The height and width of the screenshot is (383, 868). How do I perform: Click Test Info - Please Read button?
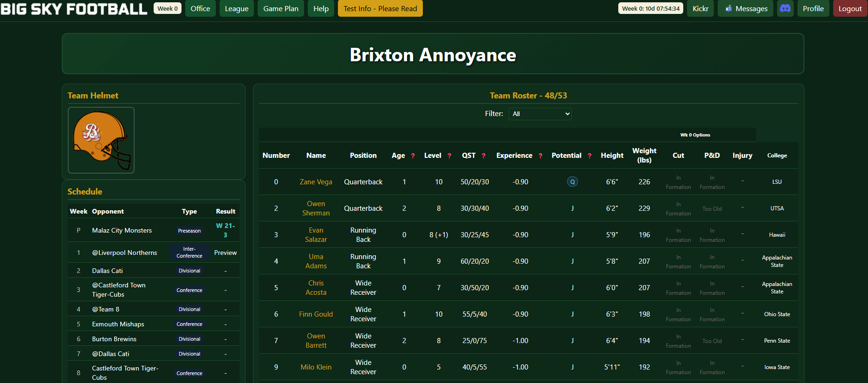pos(380,8)
